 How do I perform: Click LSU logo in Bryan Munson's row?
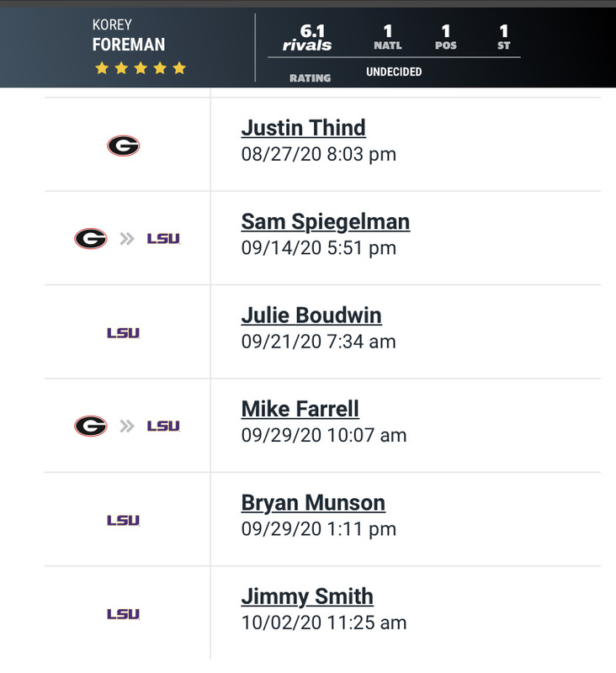(x=123, y=521)
